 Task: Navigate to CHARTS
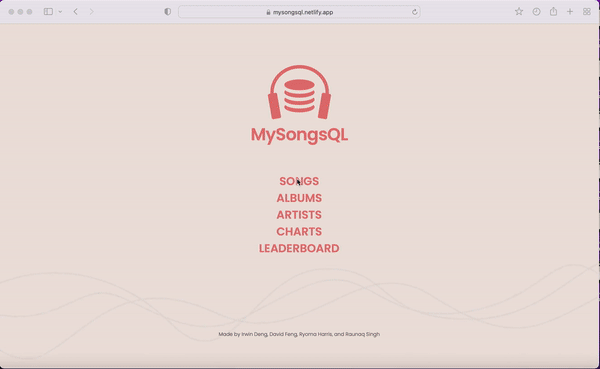299,232
